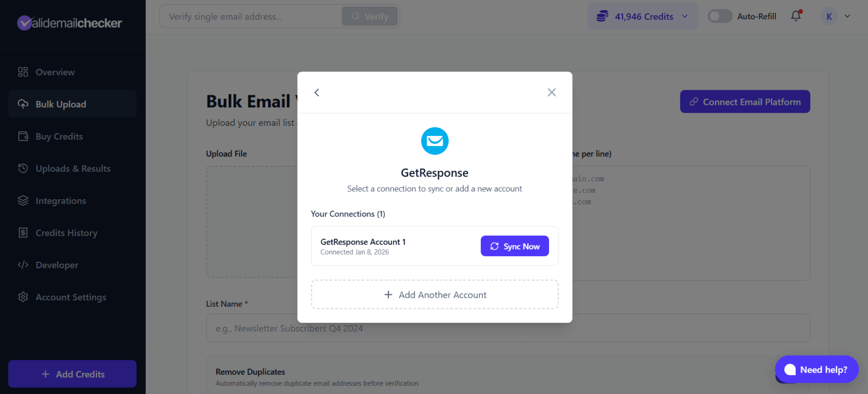
Task: Select the Bulk Upload sidebar icon
Action: pyautogui.click(x=23, y=104)
